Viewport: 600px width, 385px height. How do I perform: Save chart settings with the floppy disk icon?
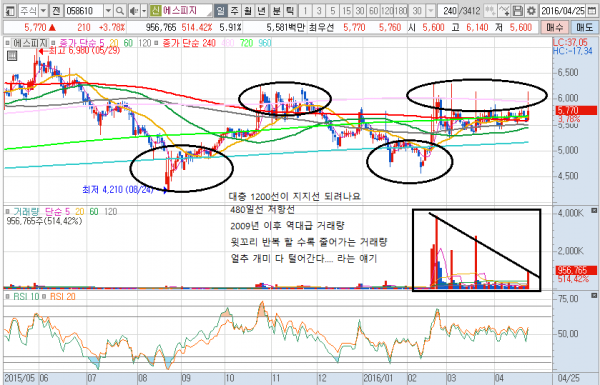(x=517, y=11)
